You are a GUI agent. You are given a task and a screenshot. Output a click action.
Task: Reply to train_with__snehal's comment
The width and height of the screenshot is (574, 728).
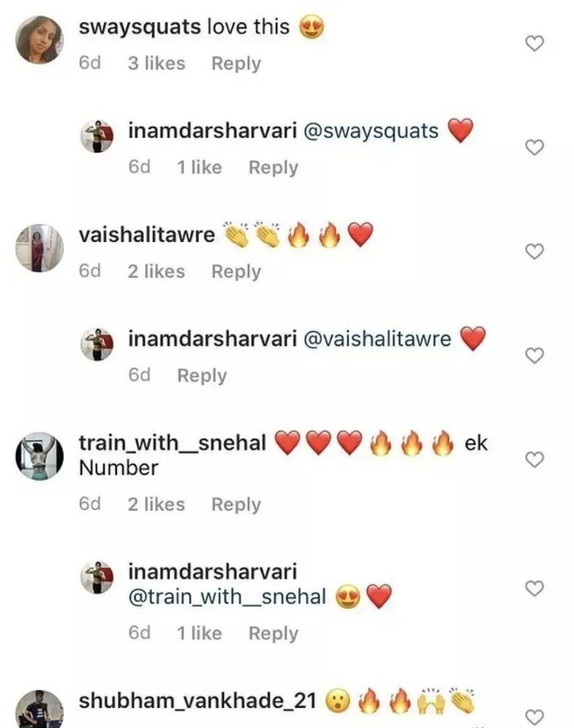(236, 504)
